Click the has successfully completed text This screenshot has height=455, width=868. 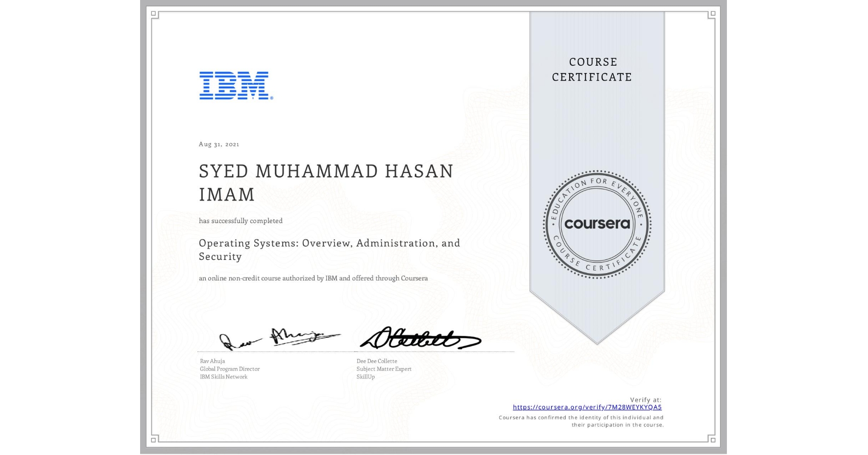coord(240,221)
